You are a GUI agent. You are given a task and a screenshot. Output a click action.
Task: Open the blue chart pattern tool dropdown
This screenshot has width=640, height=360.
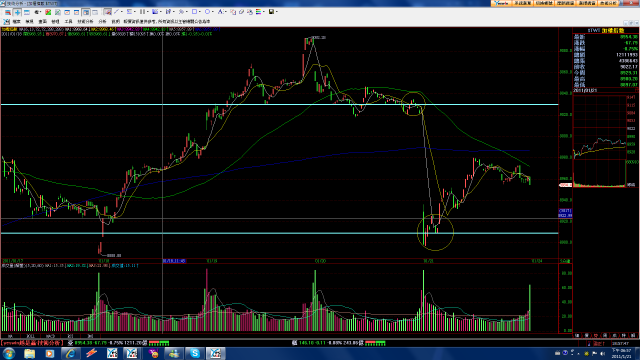point(161,12)
